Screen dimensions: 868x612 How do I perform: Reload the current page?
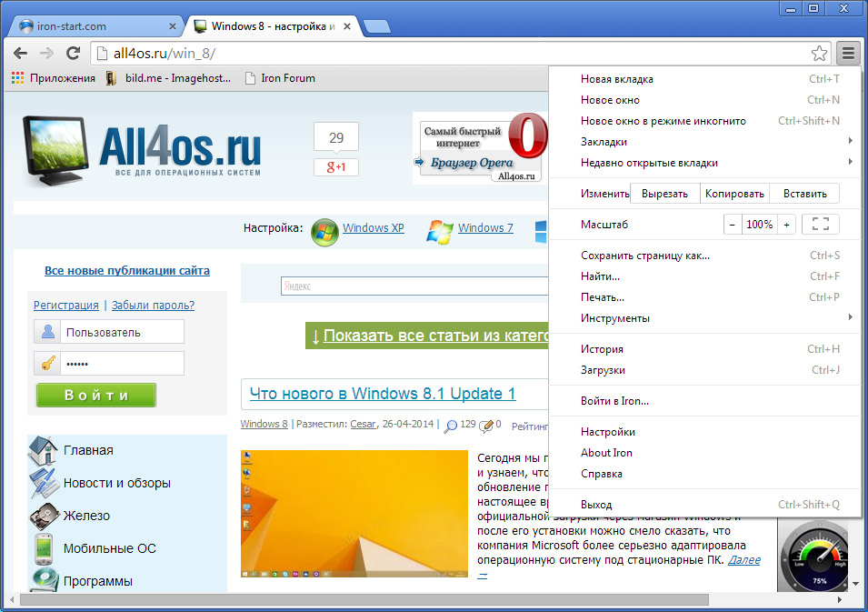(73, 53)
